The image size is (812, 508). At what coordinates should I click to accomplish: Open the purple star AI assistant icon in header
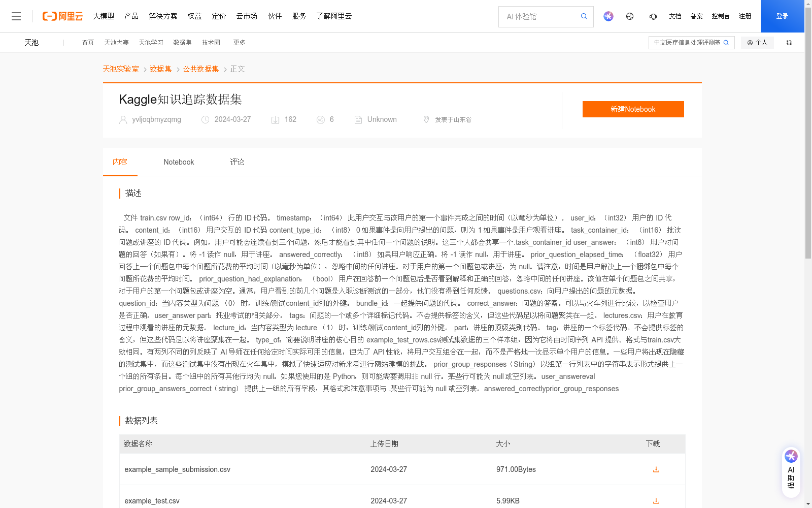[x=608, y=16]
